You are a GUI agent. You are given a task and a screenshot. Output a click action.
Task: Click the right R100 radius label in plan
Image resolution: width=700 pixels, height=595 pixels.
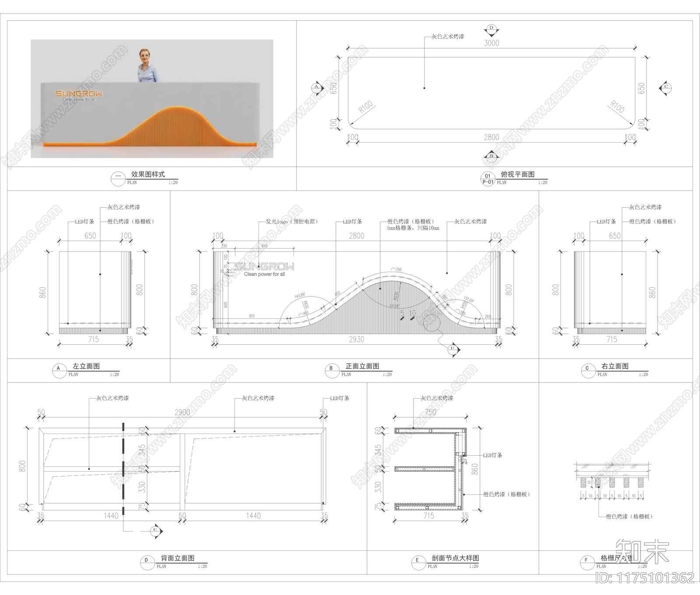pyautogui.click(x=617, y=107)
